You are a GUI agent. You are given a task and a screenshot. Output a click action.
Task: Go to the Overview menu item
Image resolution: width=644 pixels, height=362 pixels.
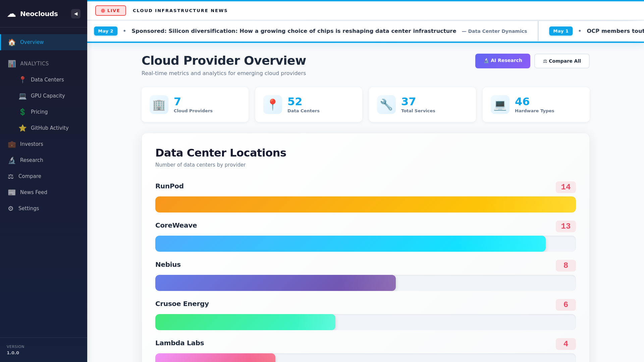pyautogui.click(x=44, y=42)
